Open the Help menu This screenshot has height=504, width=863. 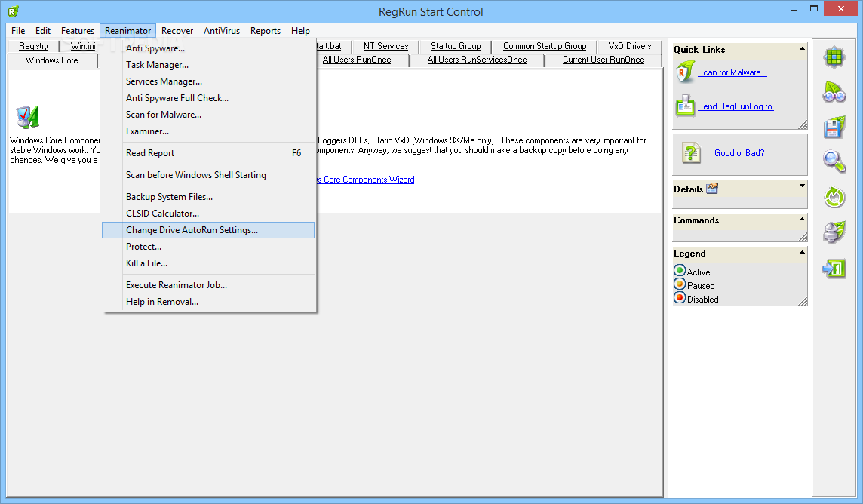[300, 31]
